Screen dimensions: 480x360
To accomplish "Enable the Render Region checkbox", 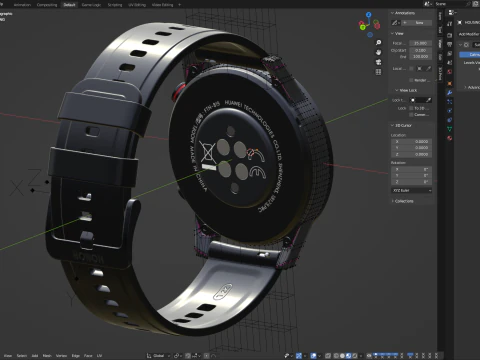I will point(411,80).
